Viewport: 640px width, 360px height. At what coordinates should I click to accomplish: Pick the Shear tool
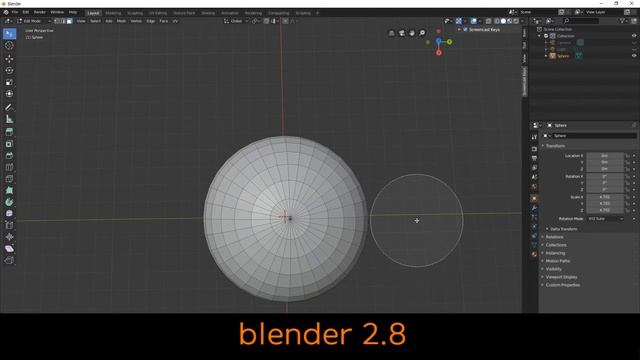(x=9, y=249)
